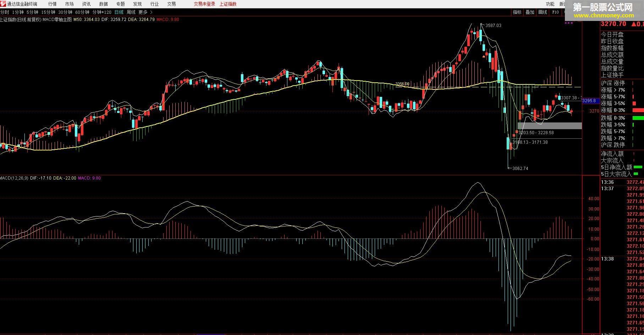Switch to the 30分钟 period tab
Screen dimensions: 644x335
click(65, 12)
